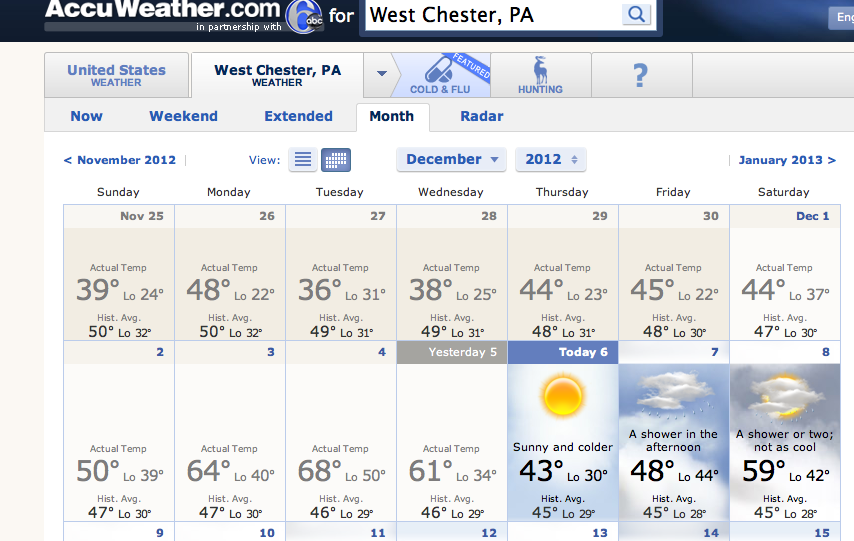Image resolution: width=854 pixels, height=541 pixels.
Task: Expand the West Chester location dropdown arrow
Action: (381, 73)
